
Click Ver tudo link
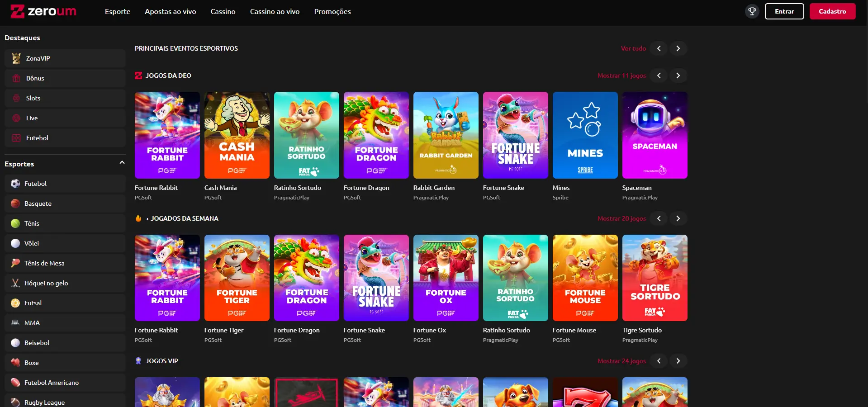coord(633,48)
